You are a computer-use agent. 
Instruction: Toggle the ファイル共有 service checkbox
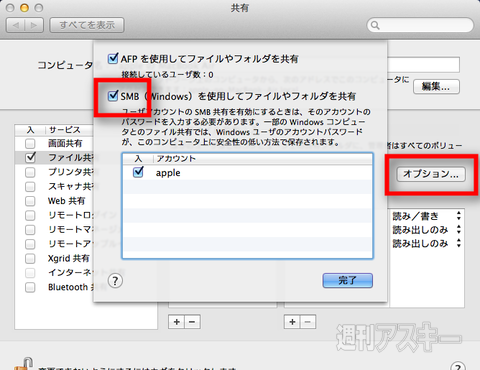[30, 157]
